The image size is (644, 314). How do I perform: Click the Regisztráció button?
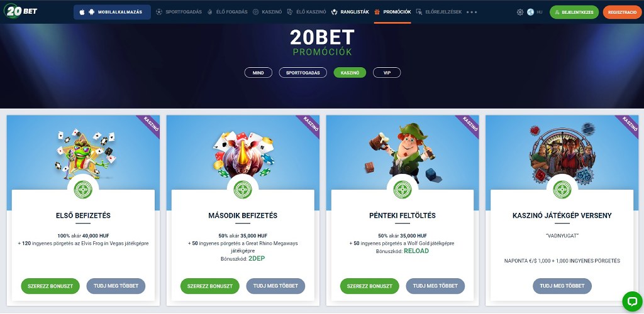622,13
